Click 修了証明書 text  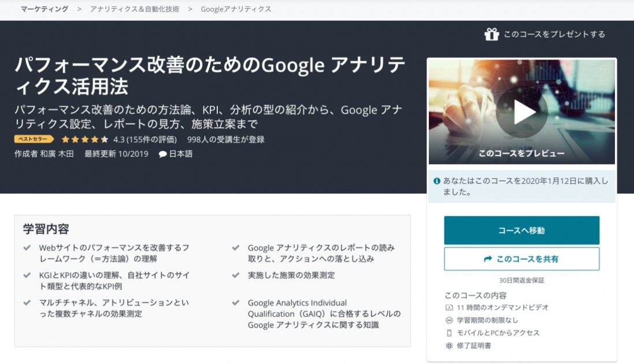(474, 346)
